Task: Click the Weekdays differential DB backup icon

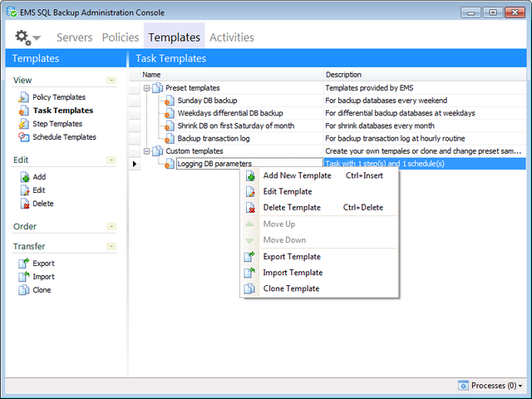Action: pyautogui.click(x=170, y=113)
